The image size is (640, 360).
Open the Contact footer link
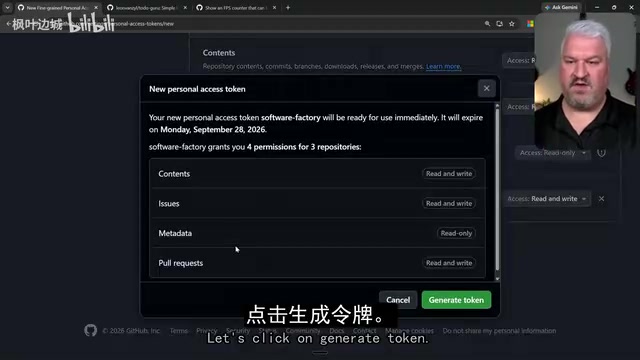(364, 331)
